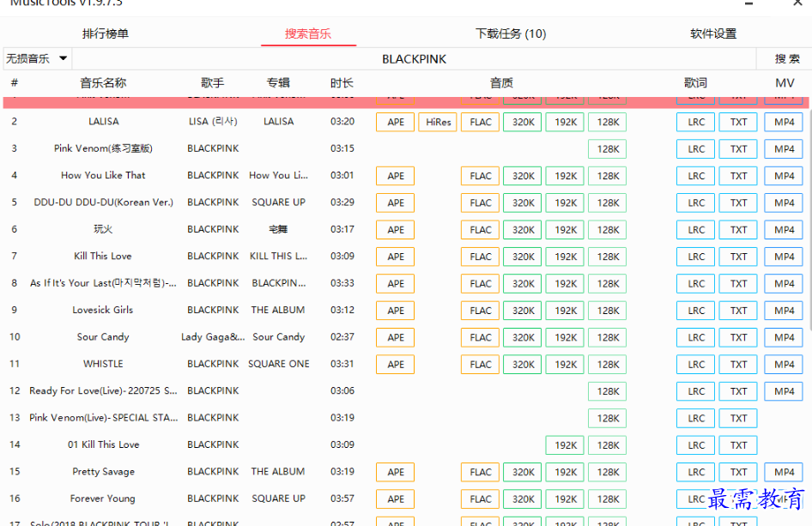The width and height of the screenshot is (812, 526).
Task: Open the 软件设置 tab
Action: 713,33
